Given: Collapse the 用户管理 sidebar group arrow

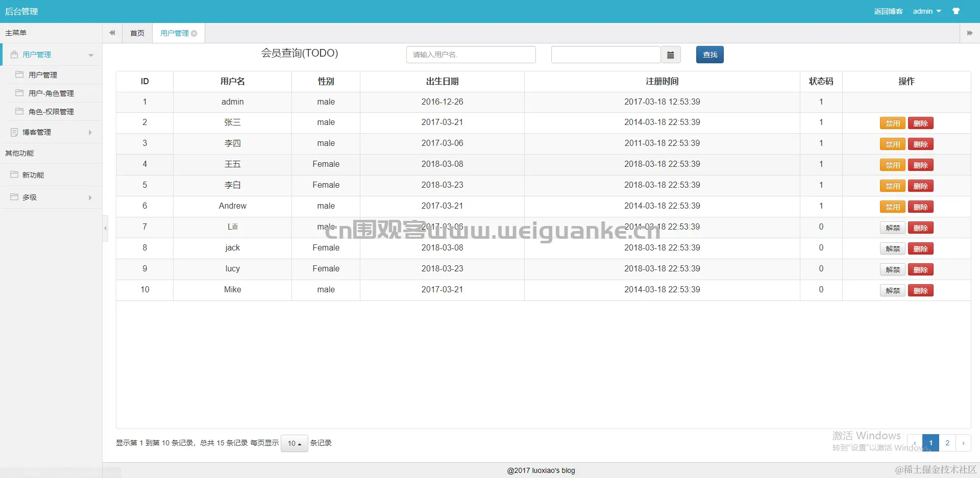Looking at the screenshot, I should (91, 55).
